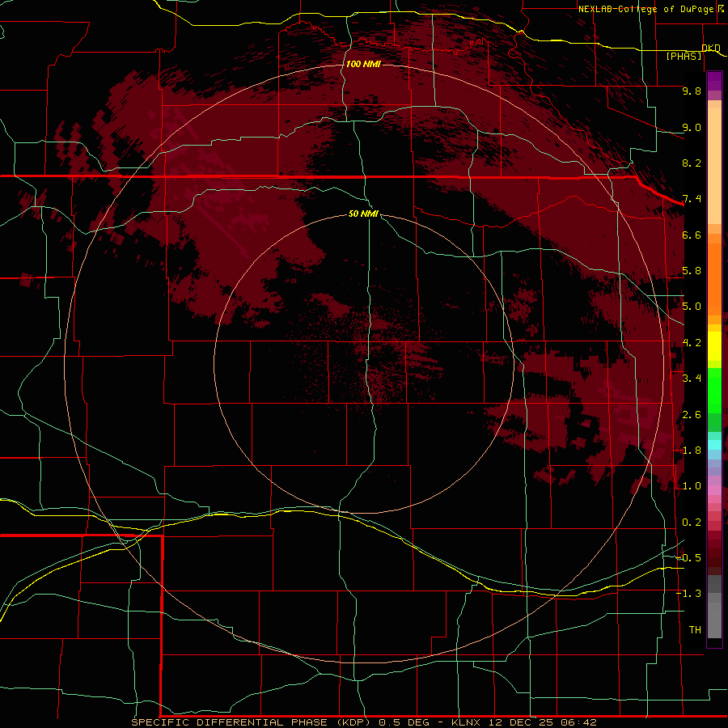The image size is (728, 728).
Task: Click the 100 NMI range ring label
Action: tap(363, 64)
